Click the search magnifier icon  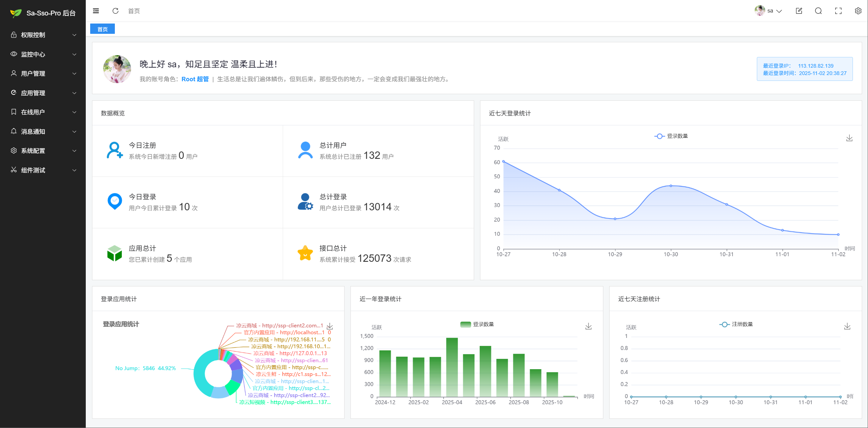[818, 11]
